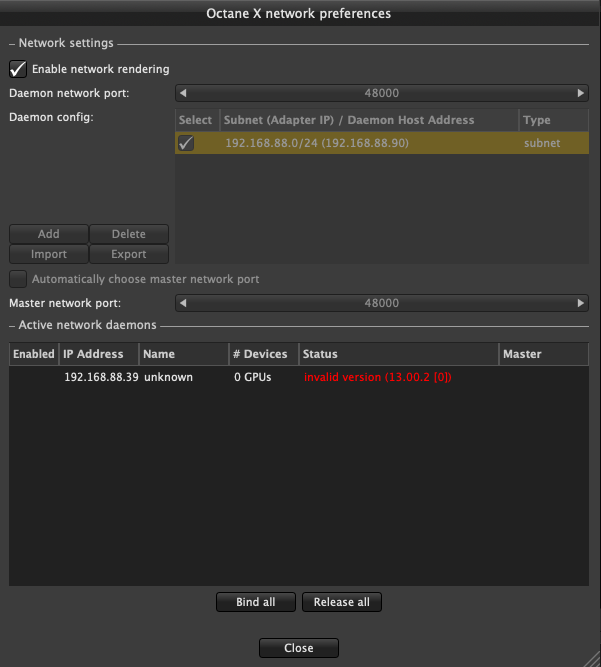Click the Master column header
Screen dimensions: 601x667
[x=544, y=354]
